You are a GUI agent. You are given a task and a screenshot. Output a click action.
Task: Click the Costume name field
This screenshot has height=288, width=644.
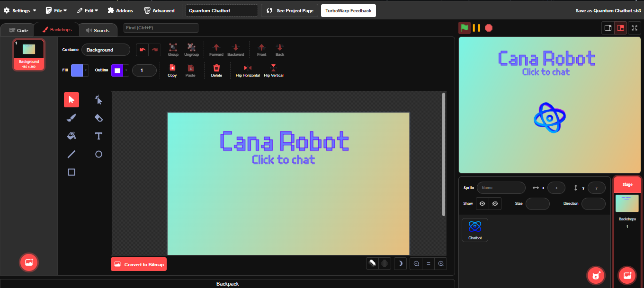106,50
